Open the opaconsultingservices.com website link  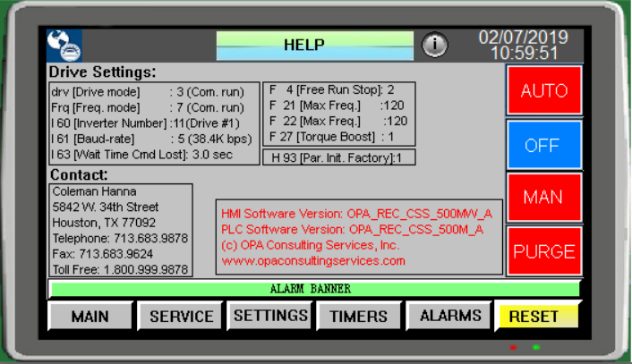[313, 260]
